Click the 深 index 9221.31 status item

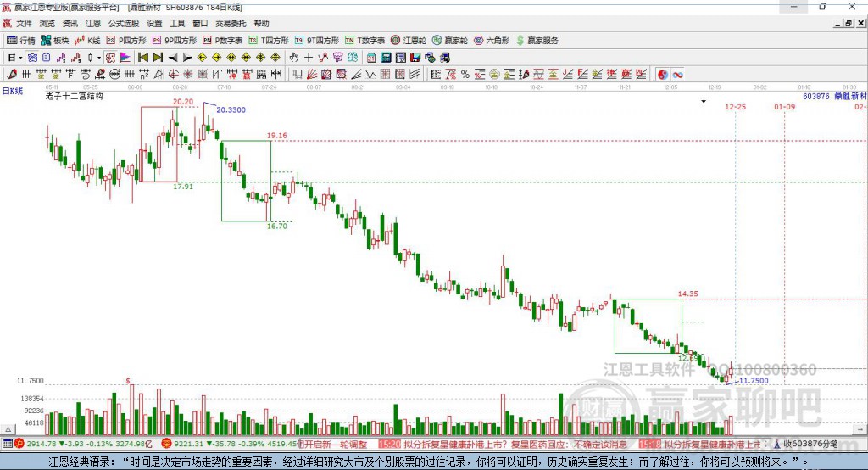[230, 444]
